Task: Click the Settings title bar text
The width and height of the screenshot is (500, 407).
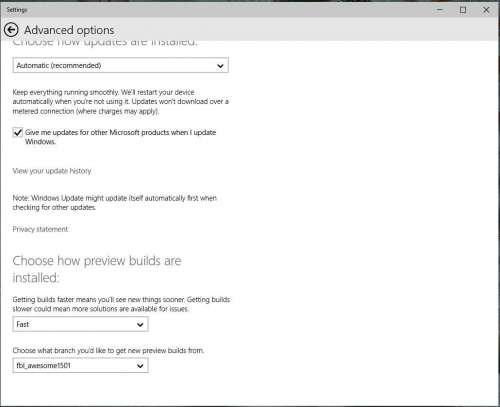Action: click(17, 10)
